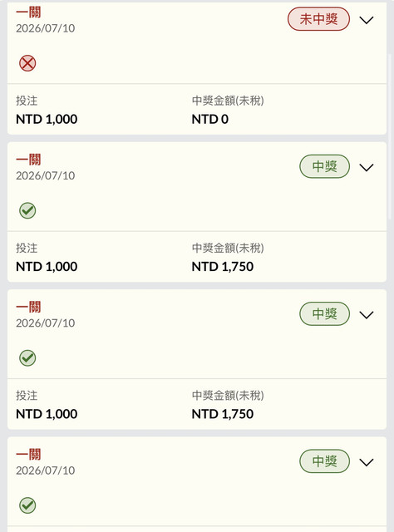The image size is (394, 532).
Task: Click the 2026/07/10 date on the losing bet
Action: click(46, 28)
